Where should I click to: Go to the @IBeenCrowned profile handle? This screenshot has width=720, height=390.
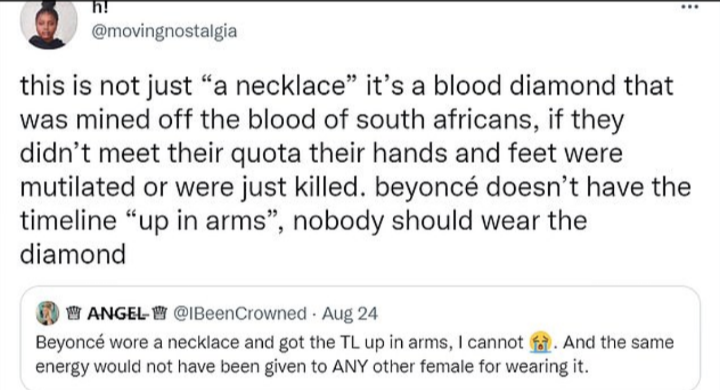tap(239, 314)
